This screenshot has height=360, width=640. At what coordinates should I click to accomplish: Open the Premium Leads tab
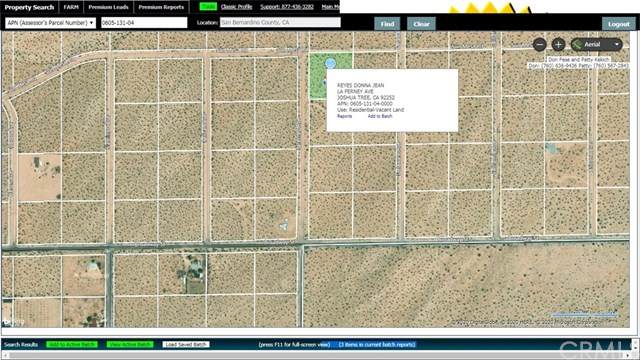[x=108, y=7]
